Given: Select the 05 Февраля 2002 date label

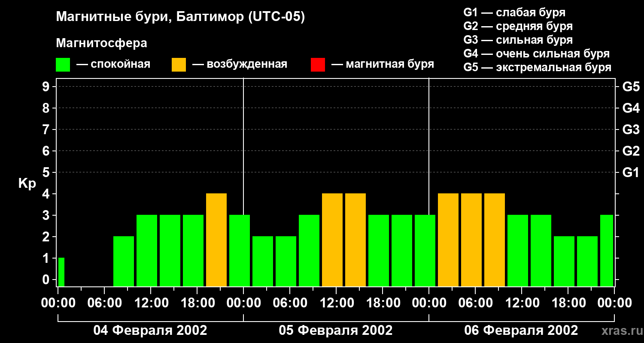Looking at the screenshot, I should tap(336, 331).
